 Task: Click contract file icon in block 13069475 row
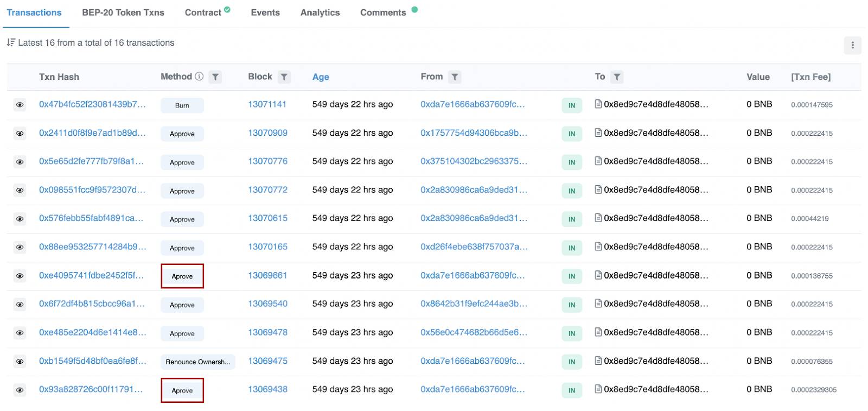(x=598, y=361)
